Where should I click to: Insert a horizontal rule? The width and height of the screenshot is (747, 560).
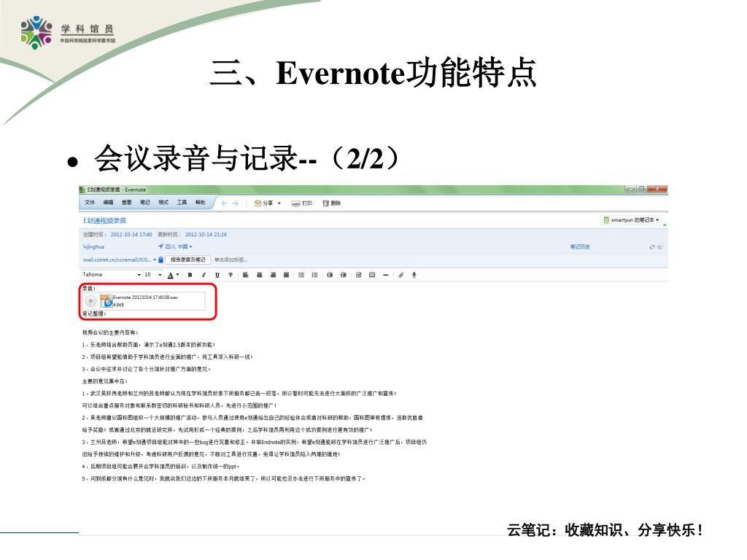click(x=385, y=275)
